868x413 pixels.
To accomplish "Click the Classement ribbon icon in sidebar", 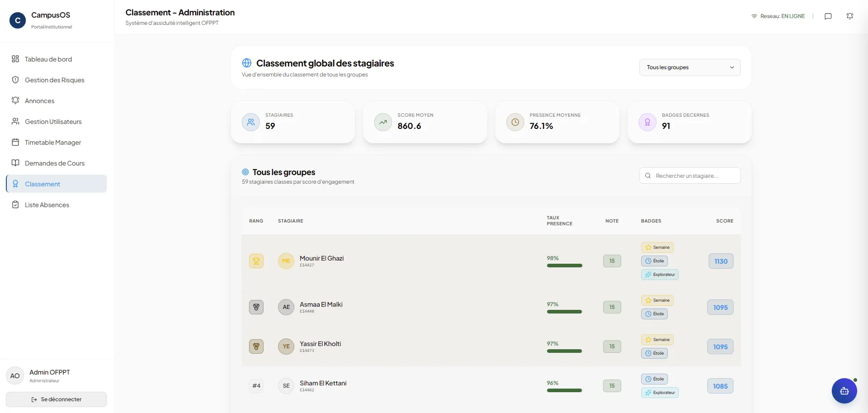I will click(x=15, y=184).
